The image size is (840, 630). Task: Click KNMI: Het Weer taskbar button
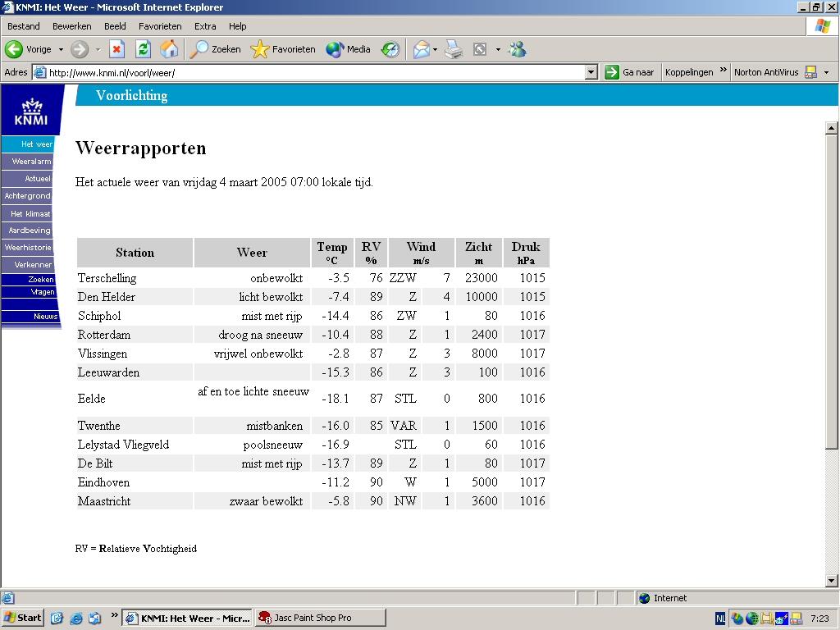coord(188,618)
